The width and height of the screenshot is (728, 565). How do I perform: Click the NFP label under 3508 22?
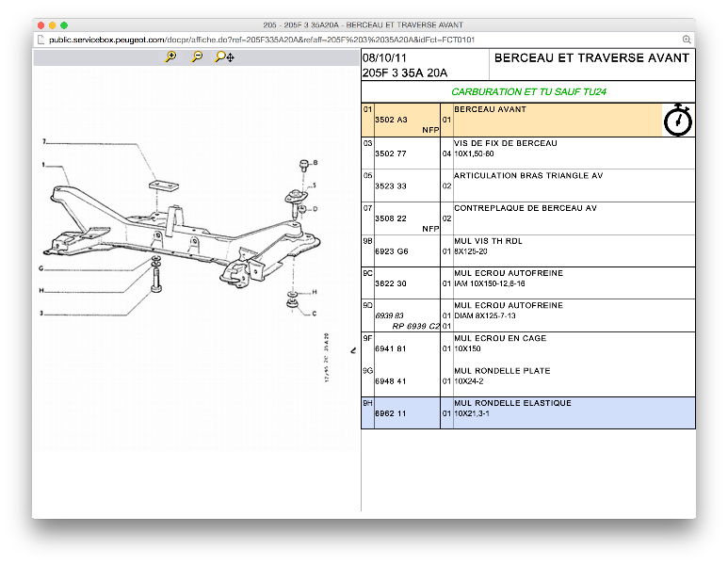pyautogui.click(x=430, y=229)
